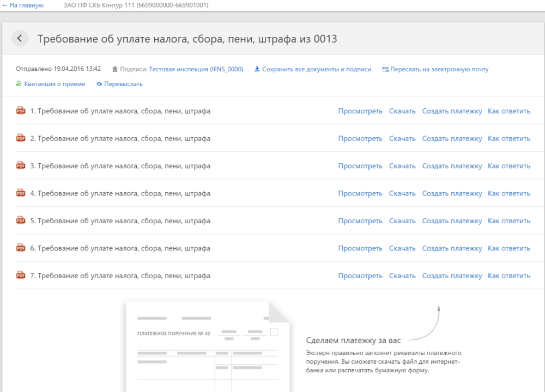The height and width of the screenshot is (392, 545).
Task: Save all documents and signatures
Action: (x=316, y=69)
